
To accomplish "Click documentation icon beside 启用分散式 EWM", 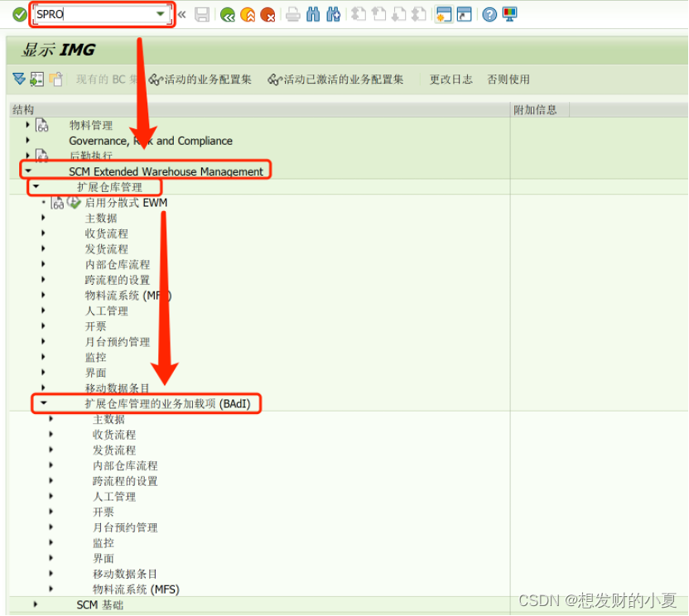I will point(58,203).
